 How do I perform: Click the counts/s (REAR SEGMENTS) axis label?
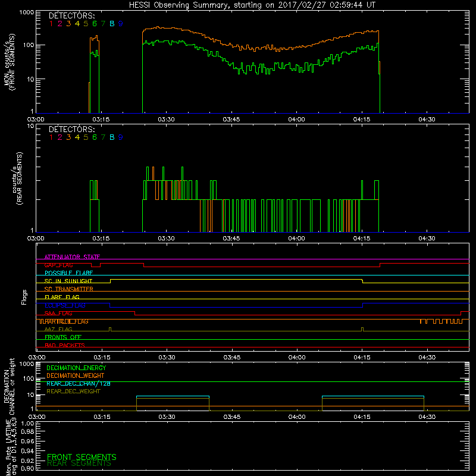17,178
